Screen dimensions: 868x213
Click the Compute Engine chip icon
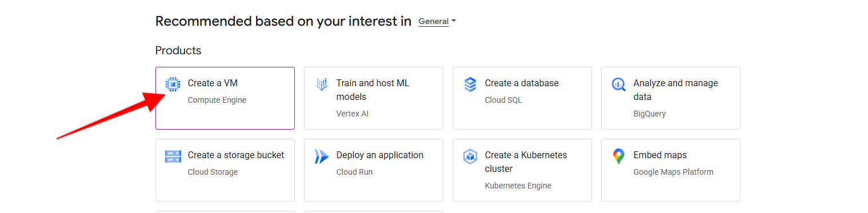pyautogui.click(x=173, y=84)
